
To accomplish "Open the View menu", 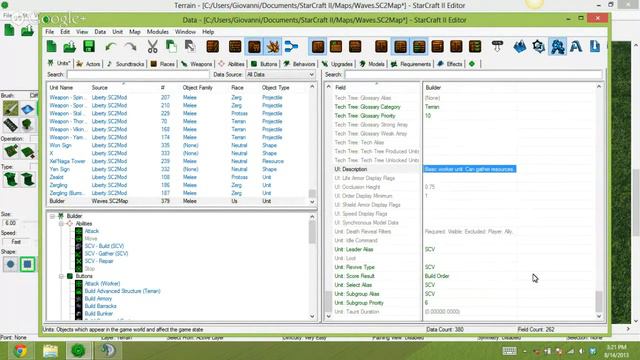I will click(82, 32).
